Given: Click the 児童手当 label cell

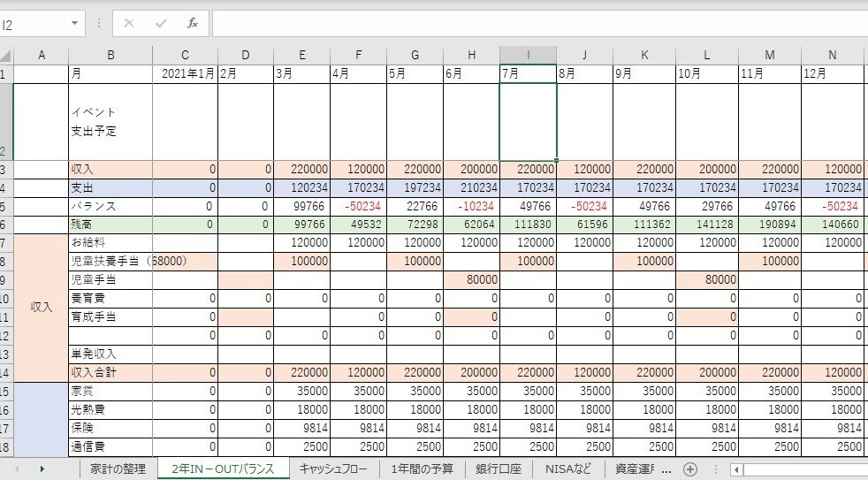Looking at the screenshot, I should click(110, 279).
